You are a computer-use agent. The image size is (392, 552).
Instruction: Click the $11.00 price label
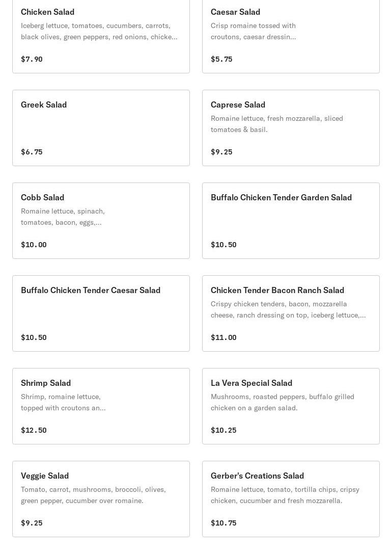(223, 337)
